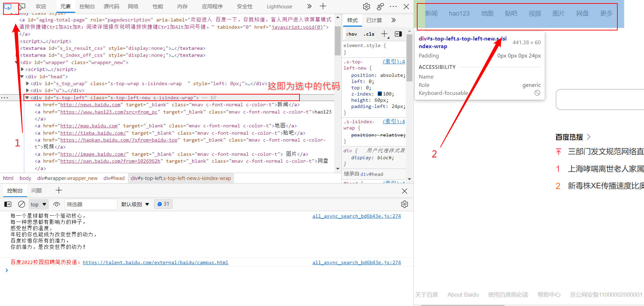The image size is (644, 306).
Task: Collapse the div#s-top-left node
Action: tap(27, 98)
